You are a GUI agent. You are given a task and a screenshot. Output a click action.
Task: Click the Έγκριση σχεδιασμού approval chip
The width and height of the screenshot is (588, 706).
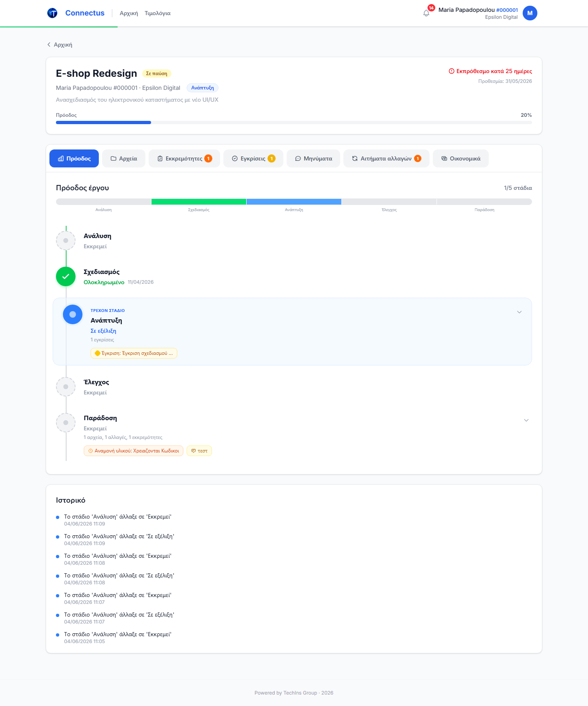coord(134,353)
